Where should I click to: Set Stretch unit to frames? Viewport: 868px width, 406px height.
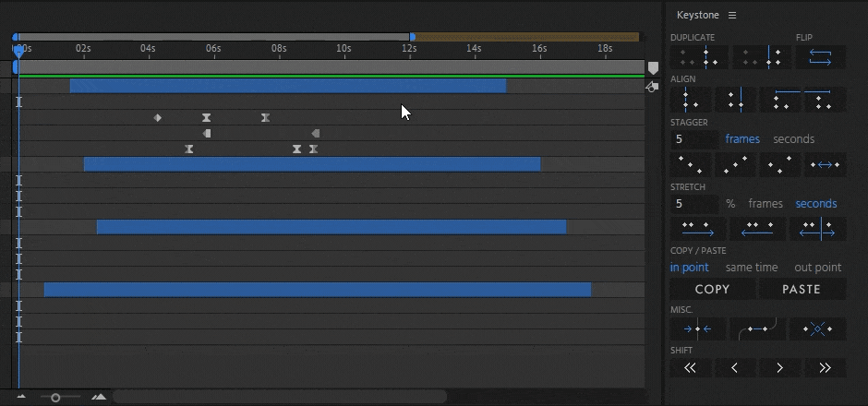click(x=765, y=204)
